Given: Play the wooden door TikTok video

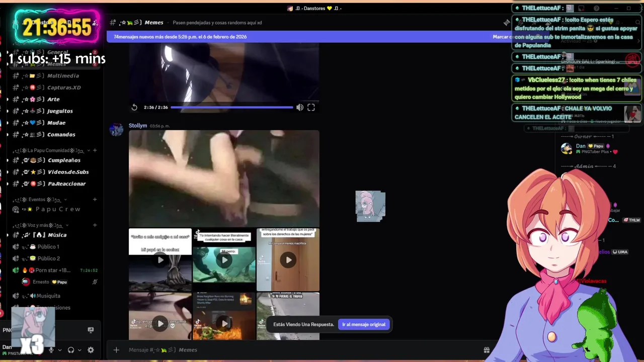Looking at the screenshot, I should pyautogui.click(x=288, y=260).
